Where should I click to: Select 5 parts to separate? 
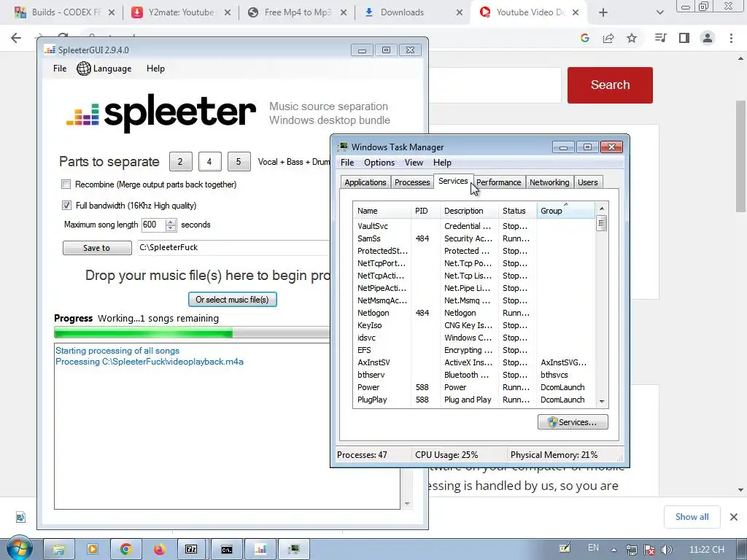point(239,161)
